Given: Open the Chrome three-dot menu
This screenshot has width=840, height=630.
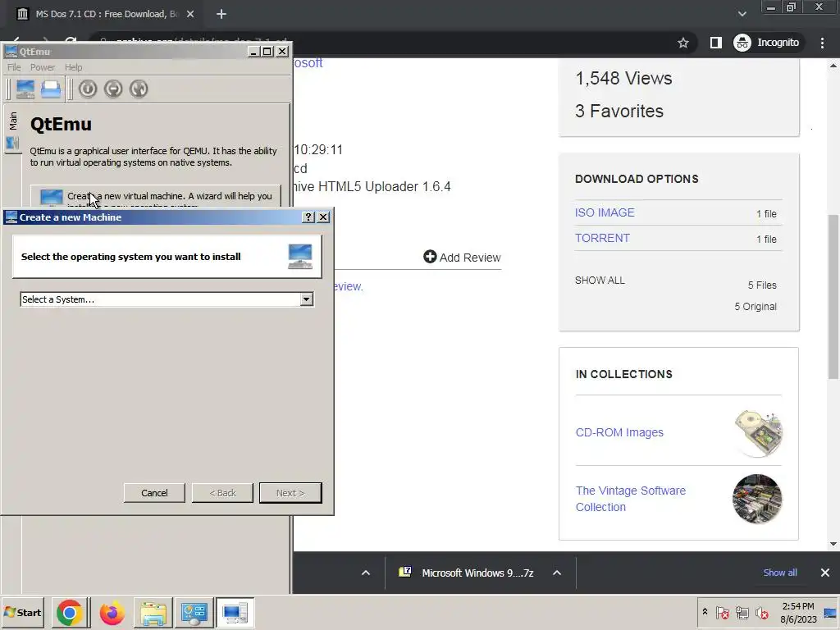Looking at the screenshot, I should pos(822,43).
